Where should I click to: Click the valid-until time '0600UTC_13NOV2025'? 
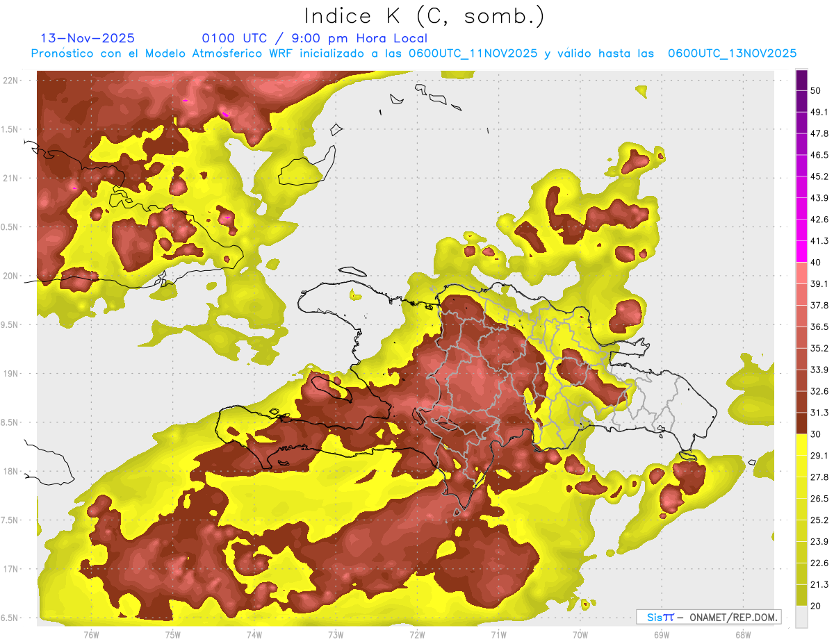pyautogui.click(x=732, y=53)
